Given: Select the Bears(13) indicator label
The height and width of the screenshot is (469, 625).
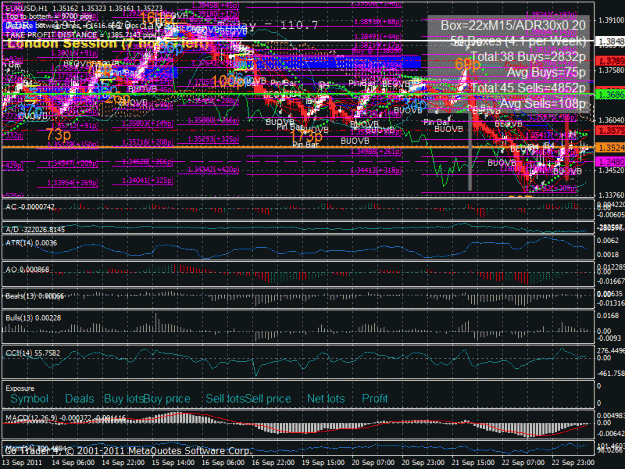Looking at the screenshot, I should (35, 296).
